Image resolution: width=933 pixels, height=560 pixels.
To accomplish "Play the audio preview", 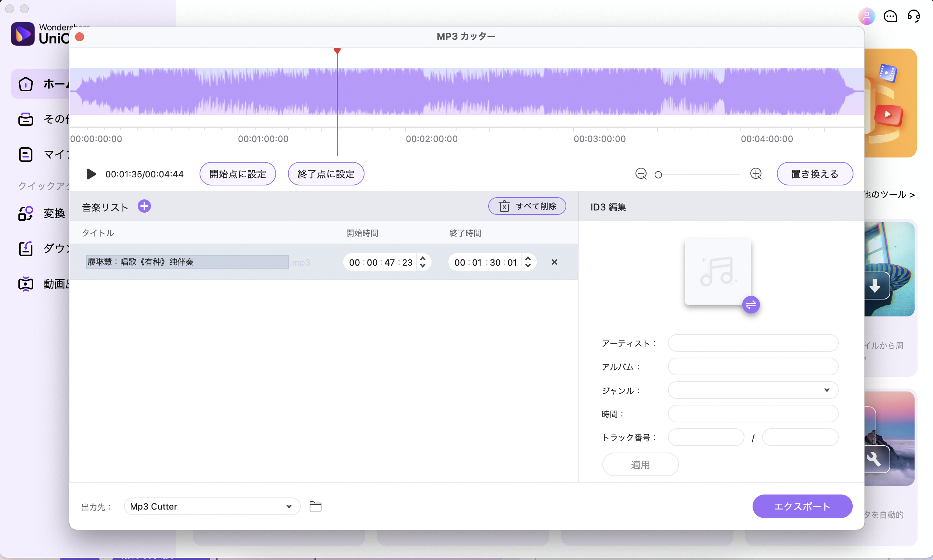I will click(91, 174).
